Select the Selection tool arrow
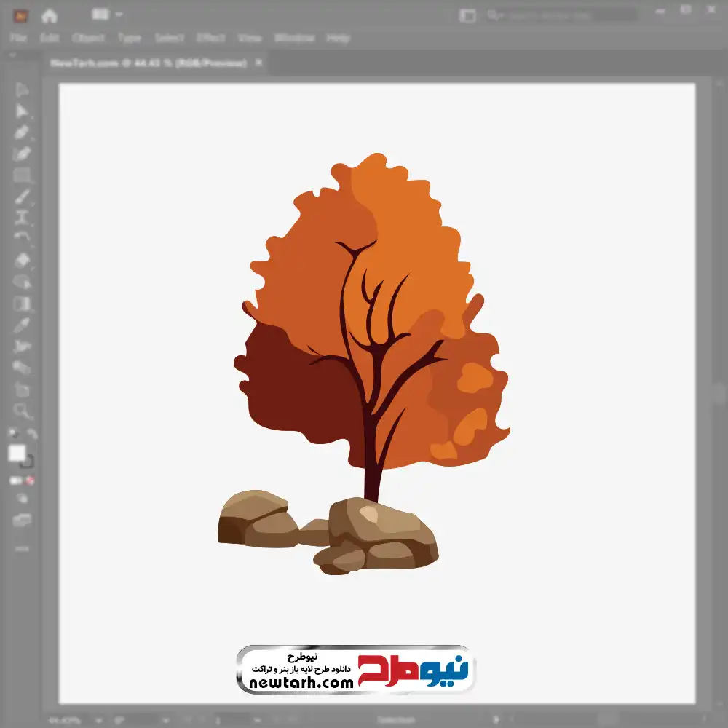Screen dimensions: 728x728 [23, 90]
